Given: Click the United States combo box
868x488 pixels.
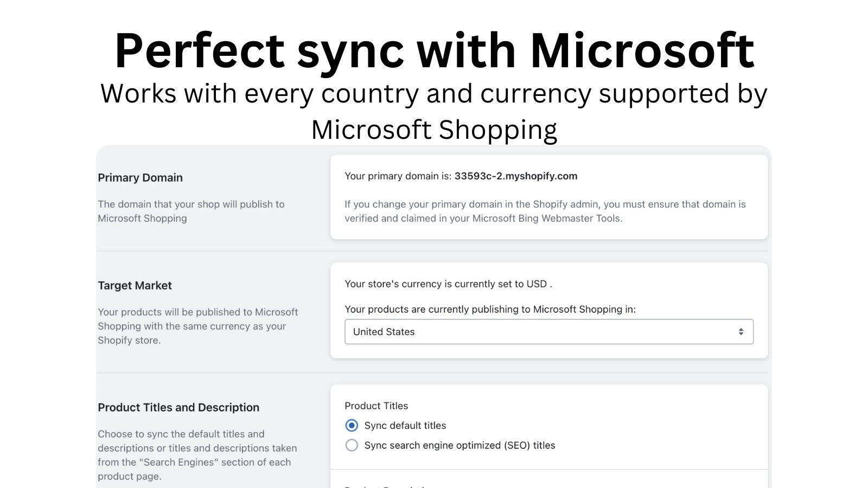Looking at the screenshot, I should (x=548, y=331).
